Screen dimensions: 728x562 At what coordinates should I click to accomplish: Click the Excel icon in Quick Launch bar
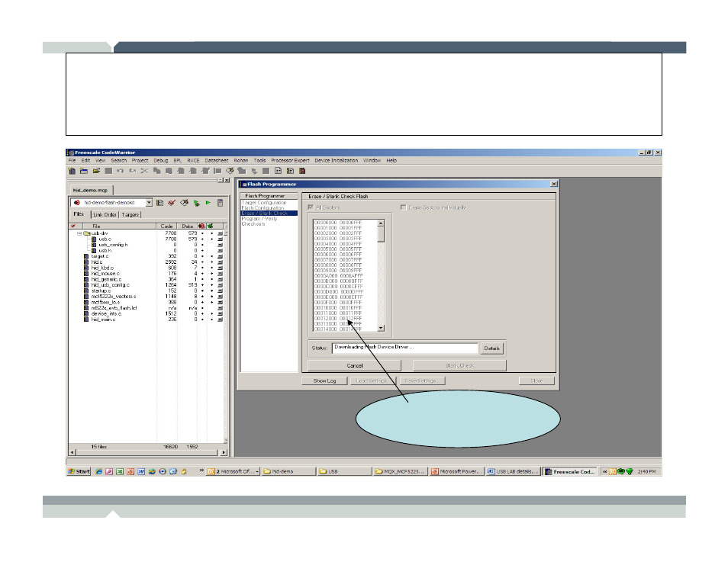(120, 471)
